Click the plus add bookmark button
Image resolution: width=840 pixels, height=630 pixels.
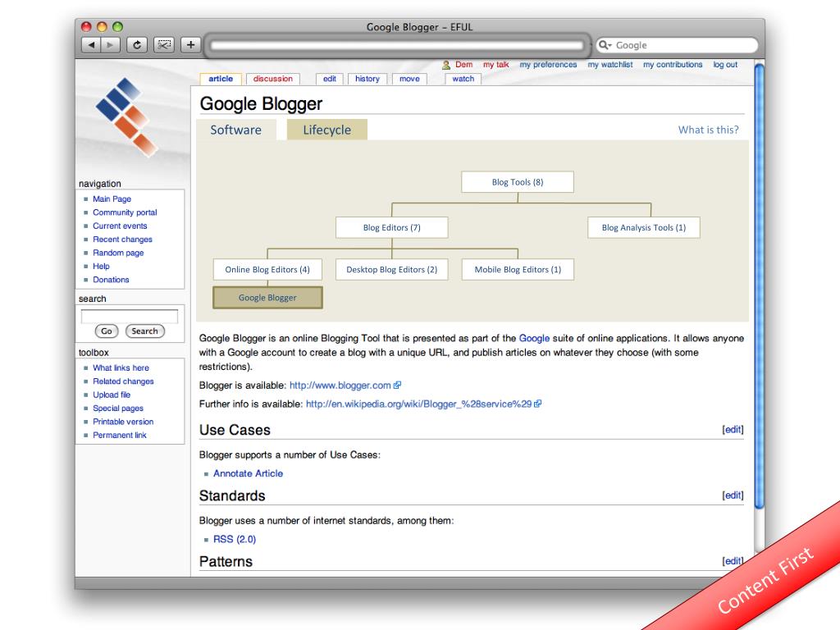pos(190,45)
